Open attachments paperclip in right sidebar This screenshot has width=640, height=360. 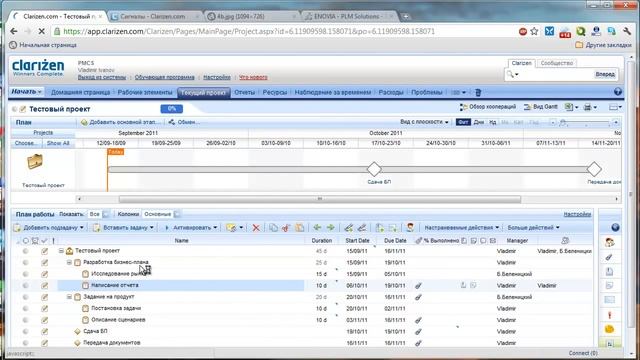point(609,257)
